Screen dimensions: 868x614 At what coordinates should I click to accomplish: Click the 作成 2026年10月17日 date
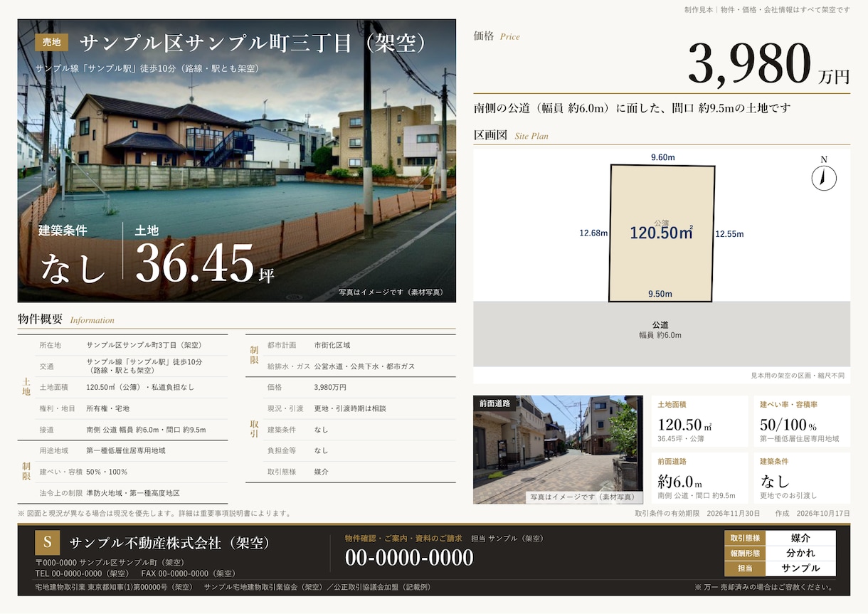813,513
